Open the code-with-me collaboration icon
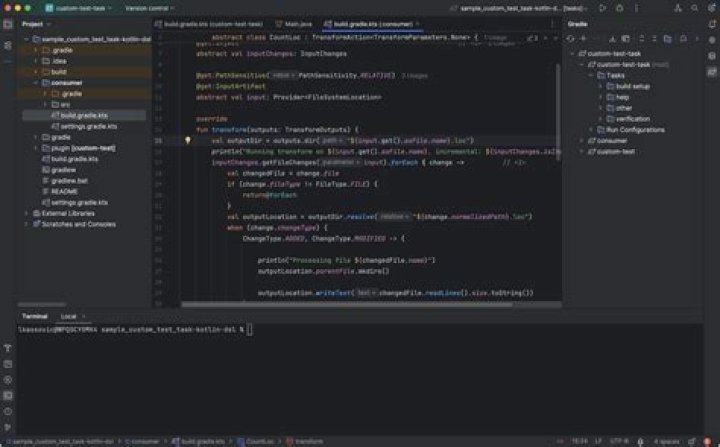The image size is (720, 447). [x=678, y=8]
